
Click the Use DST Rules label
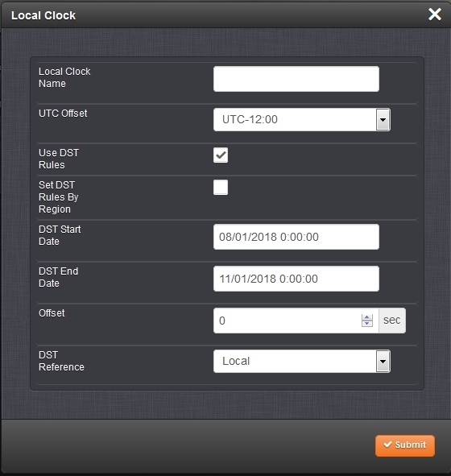pyautogui.click(x=59, y=159)
